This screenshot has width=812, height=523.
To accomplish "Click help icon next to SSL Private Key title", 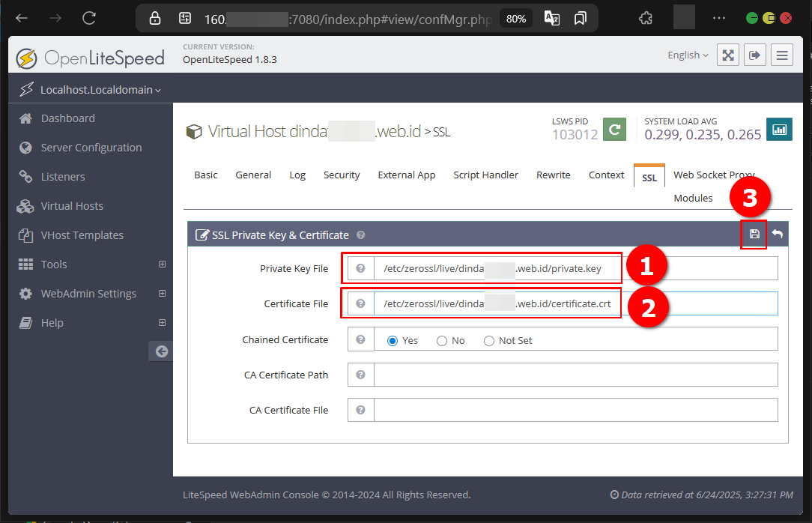I will 361,235.
